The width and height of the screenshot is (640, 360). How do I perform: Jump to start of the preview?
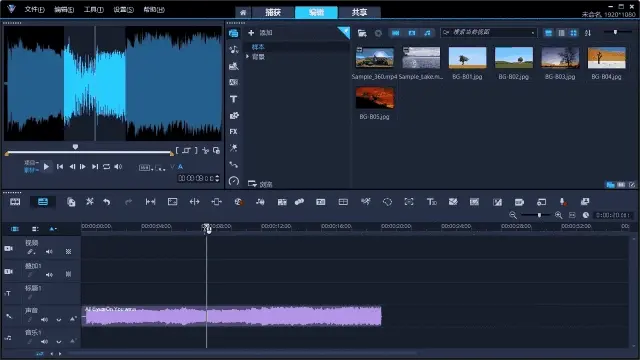tap(60, 167)
